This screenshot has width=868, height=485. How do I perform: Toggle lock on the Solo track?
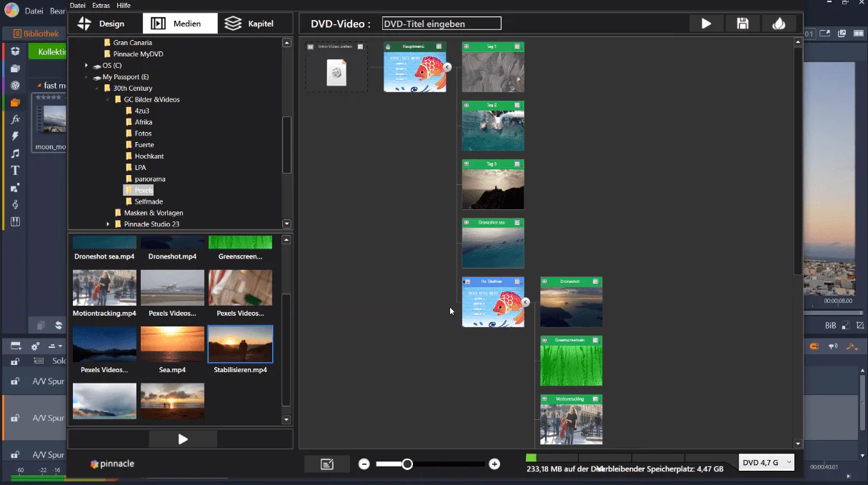click(15, 361)
